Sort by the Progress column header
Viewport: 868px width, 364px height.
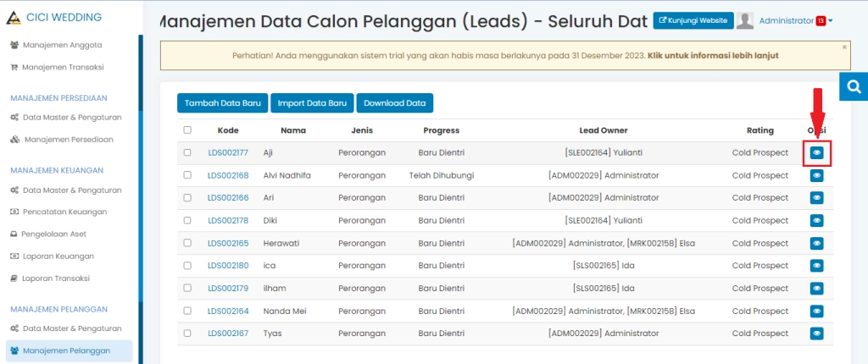coord(441,130)
